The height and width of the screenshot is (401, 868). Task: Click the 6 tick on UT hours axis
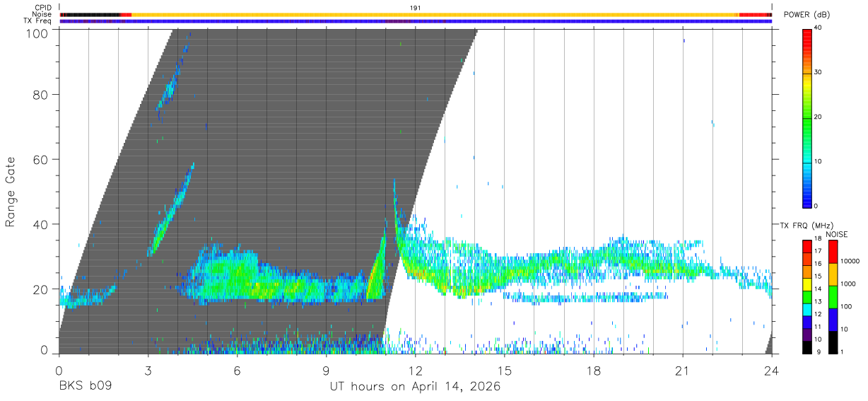click(x=237, y=370)
